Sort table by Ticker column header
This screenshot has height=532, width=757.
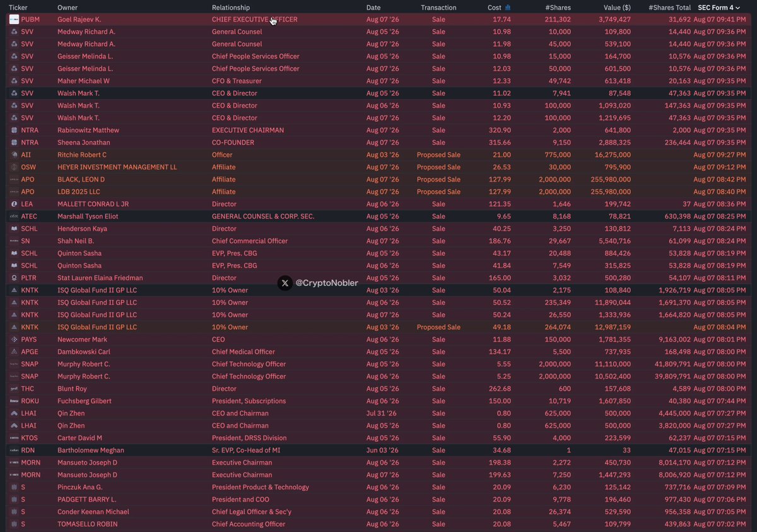coord(18,8)
